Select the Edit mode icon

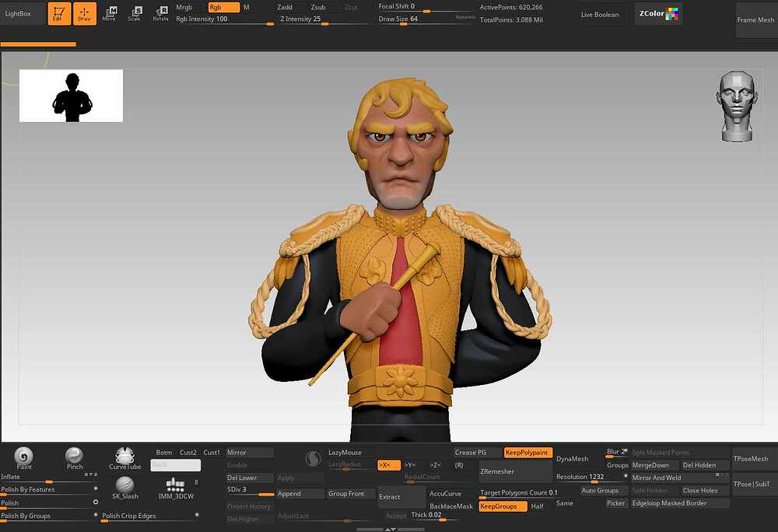(59, 13)
